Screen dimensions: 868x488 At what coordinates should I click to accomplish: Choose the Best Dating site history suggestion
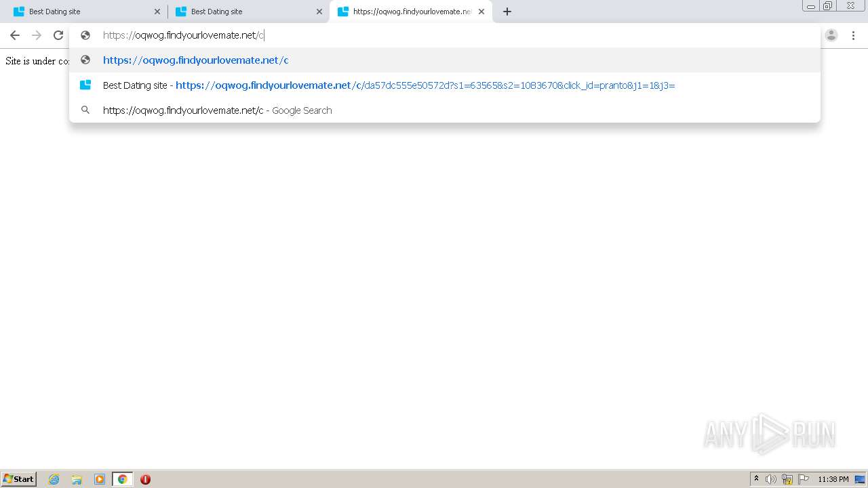coord(445,85)
